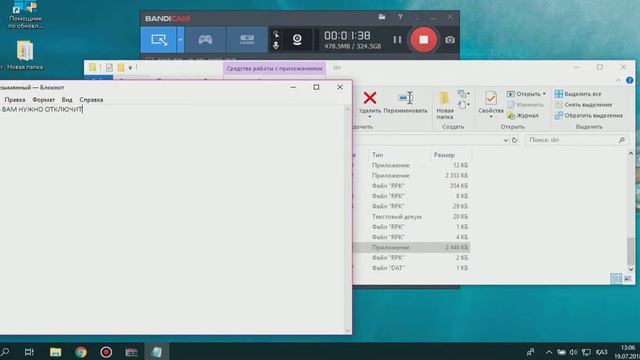This screenshot has height=360, width=640.
Task: Collapse the Explorer ribbon chevron
Action: tap(618, 80)
